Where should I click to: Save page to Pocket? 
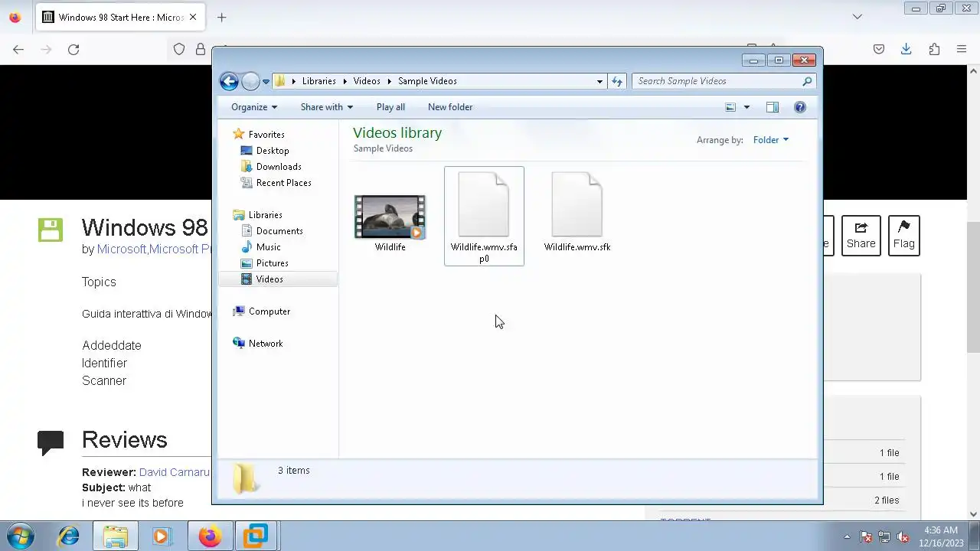(879, 49)
